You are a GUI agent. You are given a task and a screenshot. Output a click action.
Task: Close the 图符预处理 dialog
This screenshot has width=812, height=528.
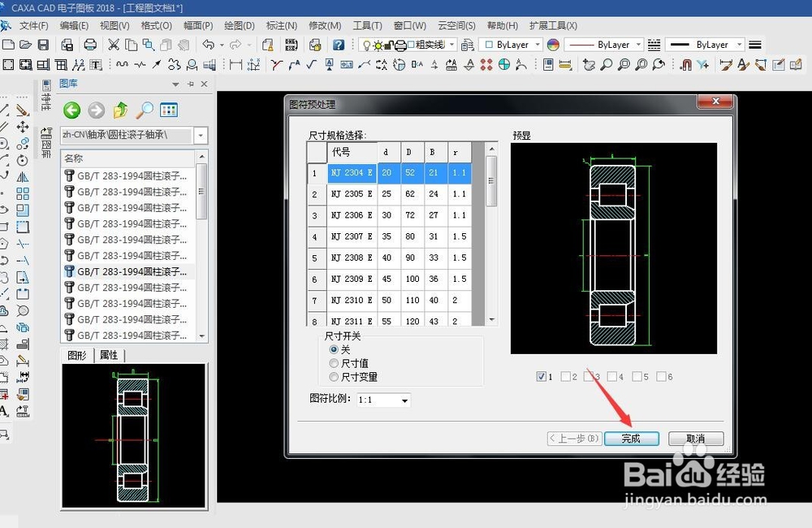click(x=715, y=101)
